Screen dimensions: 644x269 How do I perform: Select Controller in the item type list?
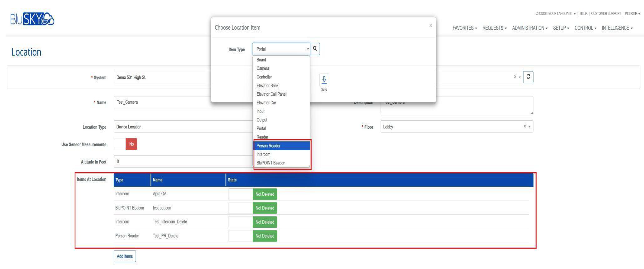pos(281,77)
